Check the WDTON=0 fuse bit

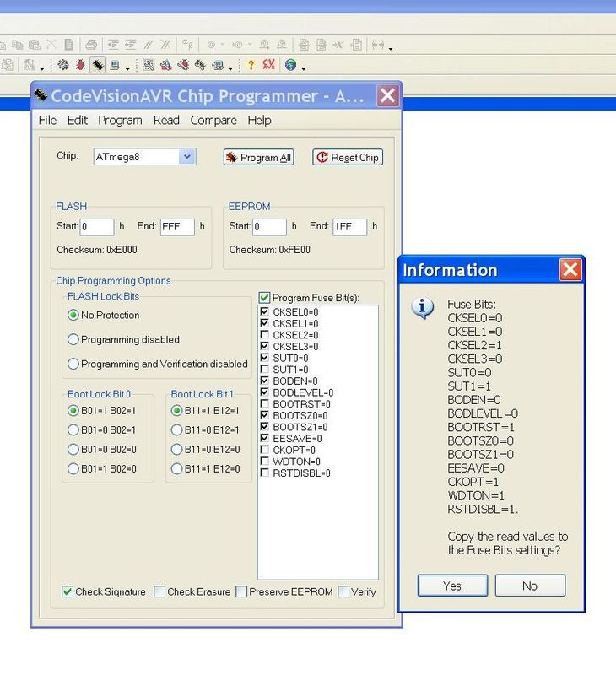click(265, 461)
